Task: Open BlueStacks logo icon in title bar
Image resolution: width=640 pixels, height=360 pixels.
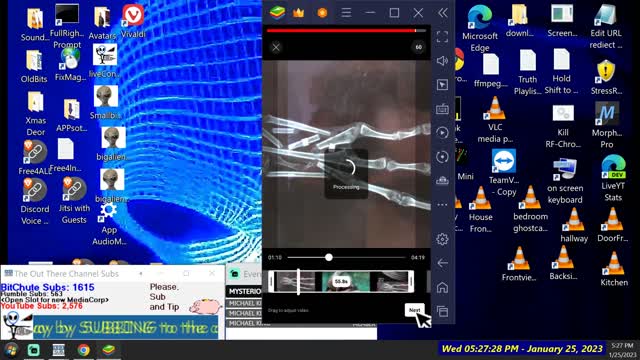Action: click(277, 12)
